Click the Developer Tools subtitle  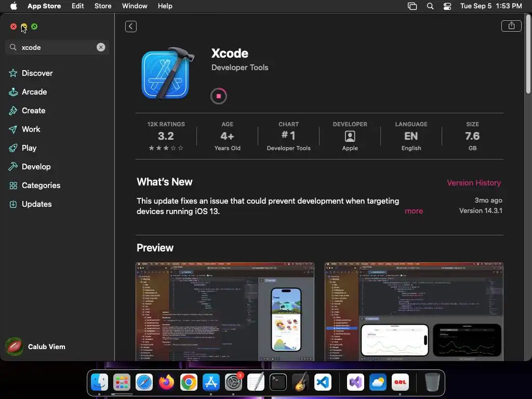[240, 67]
